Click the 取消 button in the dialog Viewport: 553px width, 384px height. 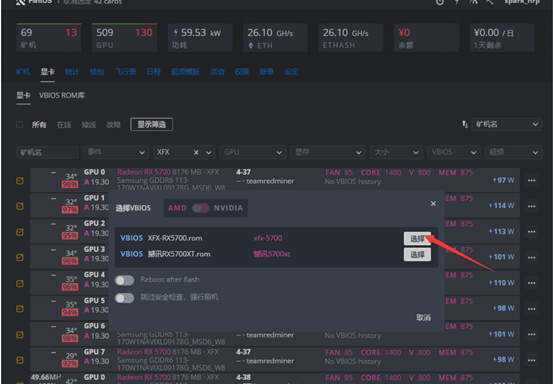[423, 318]
